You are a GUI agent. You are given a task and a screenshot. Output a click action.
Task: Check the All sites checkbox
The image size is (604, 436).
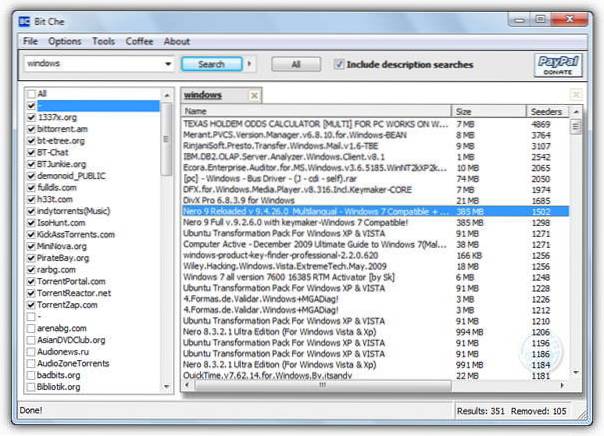click(31, 93)
